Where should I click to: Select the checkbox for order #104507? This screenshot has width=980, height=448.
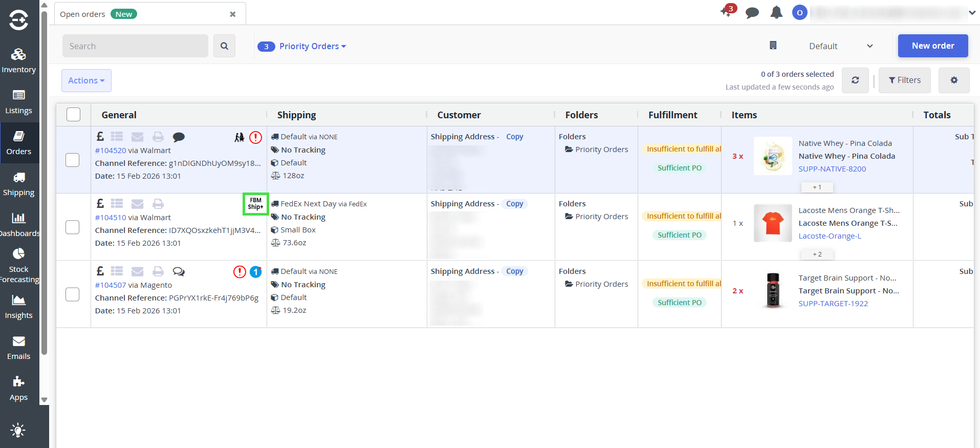(x=73, y=294)
